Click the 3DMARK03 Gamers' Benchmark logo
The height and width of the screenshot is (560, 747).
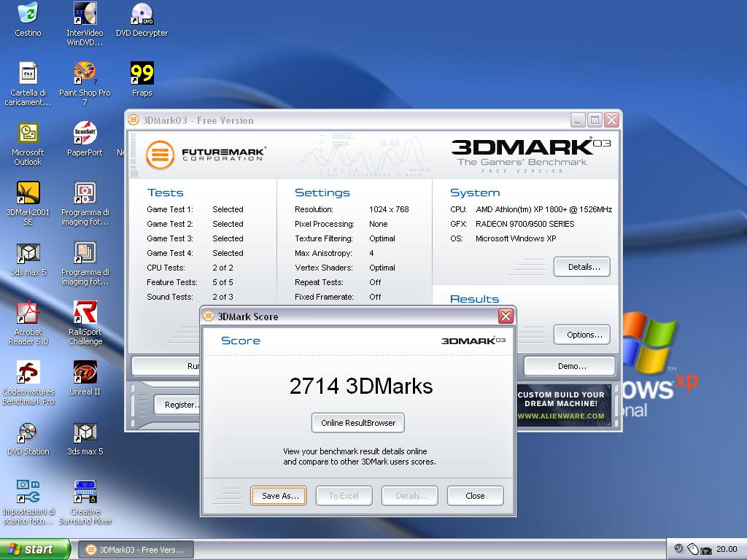pyautogui.click(x=531, y=155)
